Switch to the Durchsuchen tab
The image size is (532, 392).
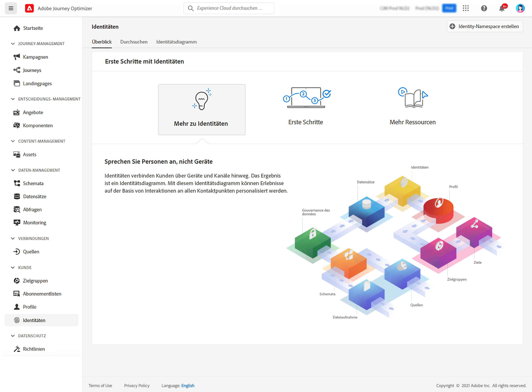point(134,42)
